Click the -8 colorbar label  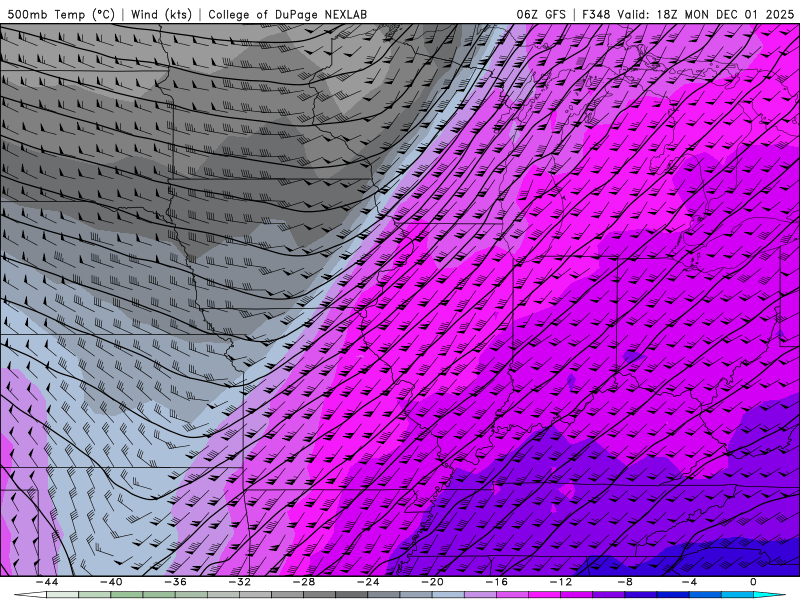pyautogui.click(x=625, y=582)
